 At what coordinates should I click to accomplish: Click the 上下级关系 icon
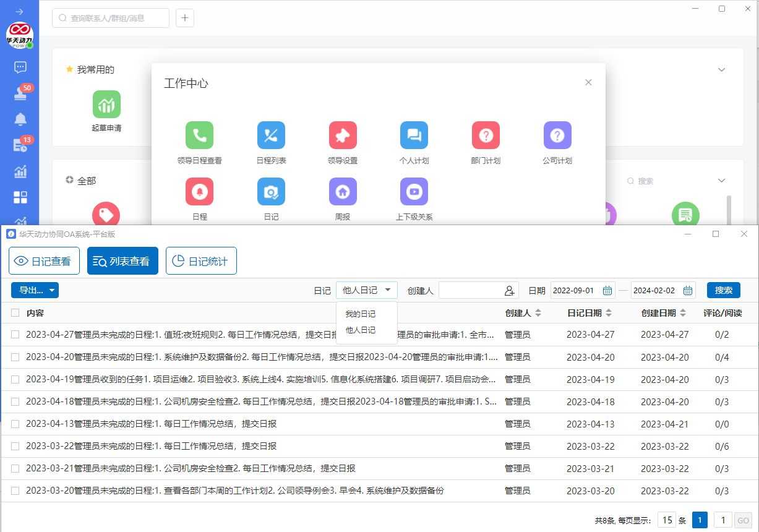tap(414, 192)
